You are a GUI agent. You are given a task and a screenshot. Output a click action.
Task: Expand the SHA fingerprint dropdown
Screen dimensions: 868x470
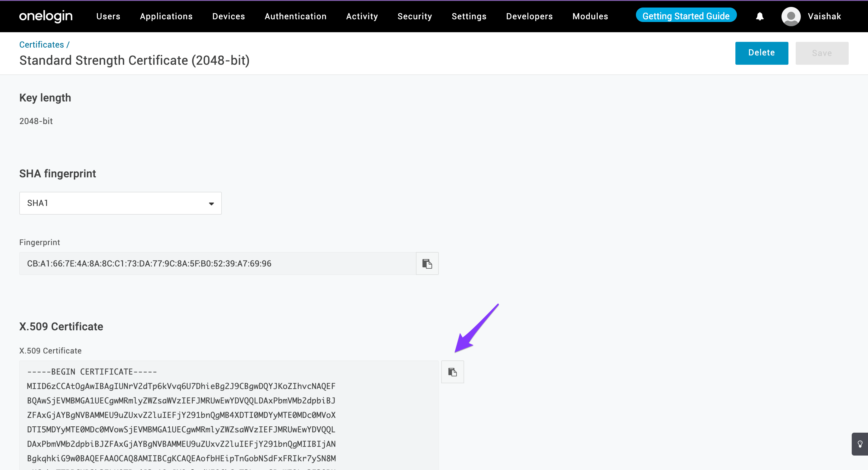click(120, 203)
